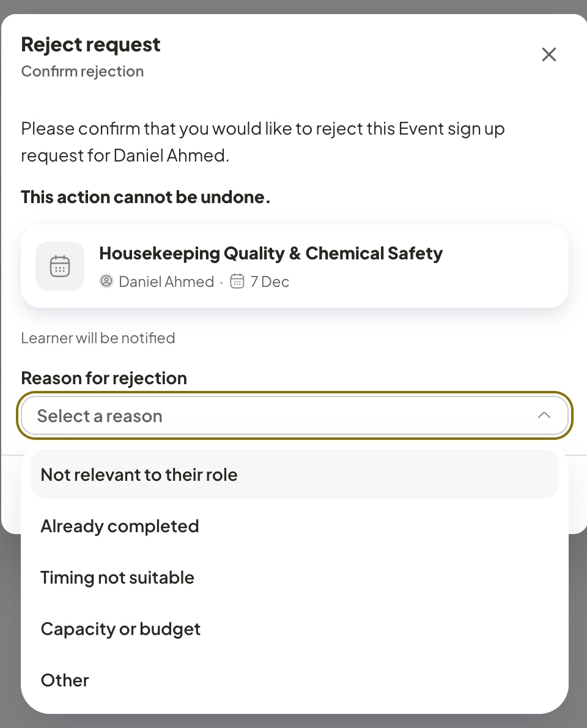Click the 7 Dec event date
587x728 pixels.
pos(270,282)
